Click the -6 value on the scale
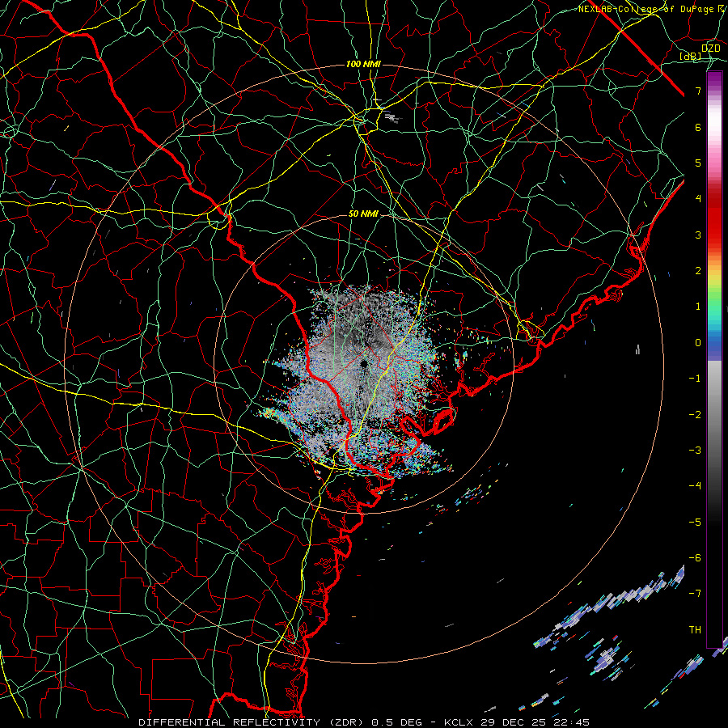The width and height of the screenshot is (728, 728). (695, 558)
